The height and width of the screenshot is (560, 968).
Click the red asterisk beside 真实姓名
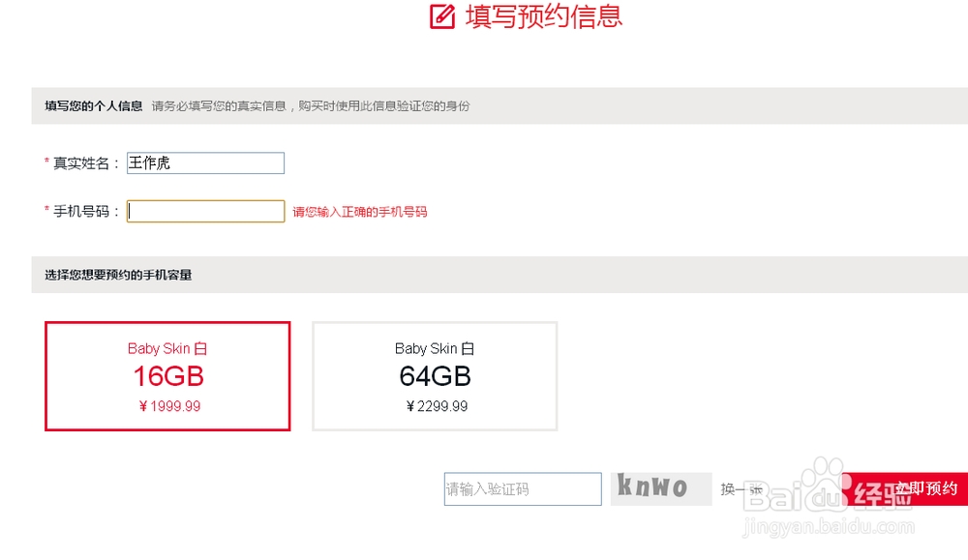coord(46,162)
